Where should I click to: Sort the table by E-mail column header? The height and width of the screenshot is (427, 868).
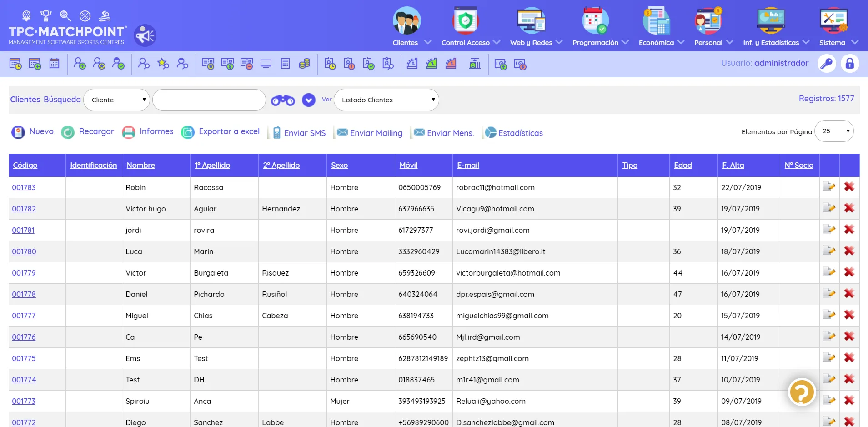468,165
